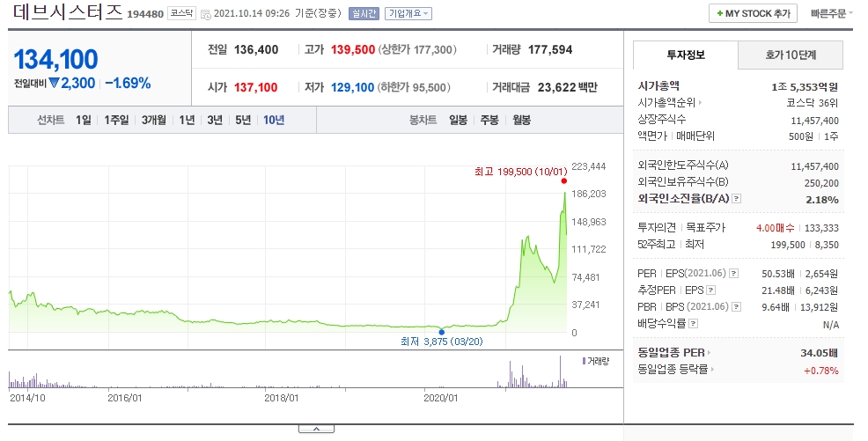Click help icon next to EPS(2021.06)
868x441 pixels.
click(x=733, y=273)
